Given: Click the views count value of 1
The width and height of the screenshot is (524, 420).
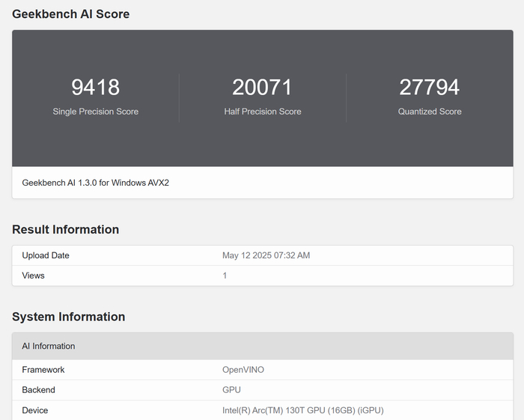Looking at the screenshot, I should coord(225,276).
